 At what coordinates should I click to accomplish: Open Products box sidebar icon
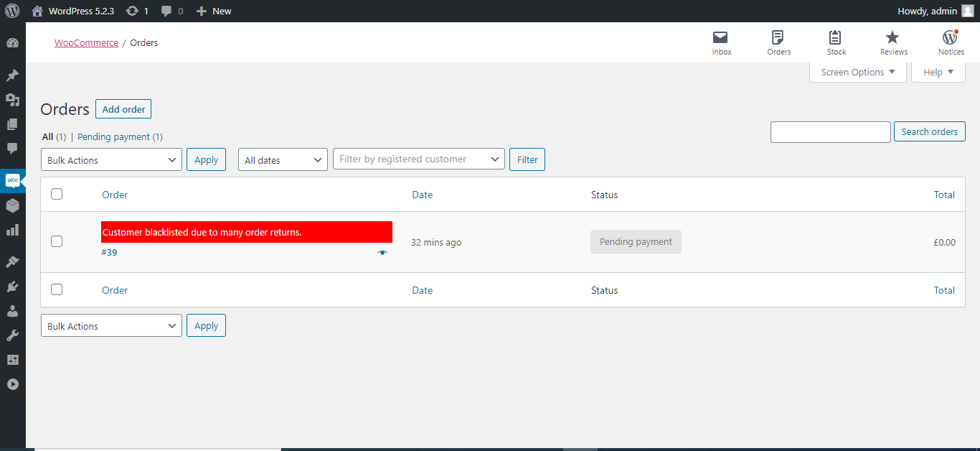(12, 205)
